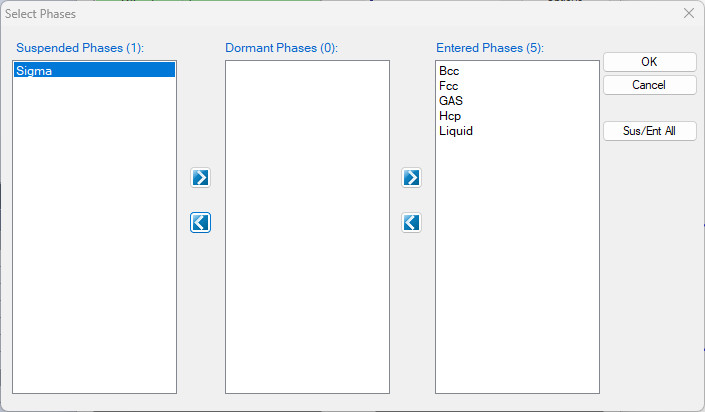Close the Select Phases dialog
The height and width of the screenshot is (412, 705).
pos(688,14)
